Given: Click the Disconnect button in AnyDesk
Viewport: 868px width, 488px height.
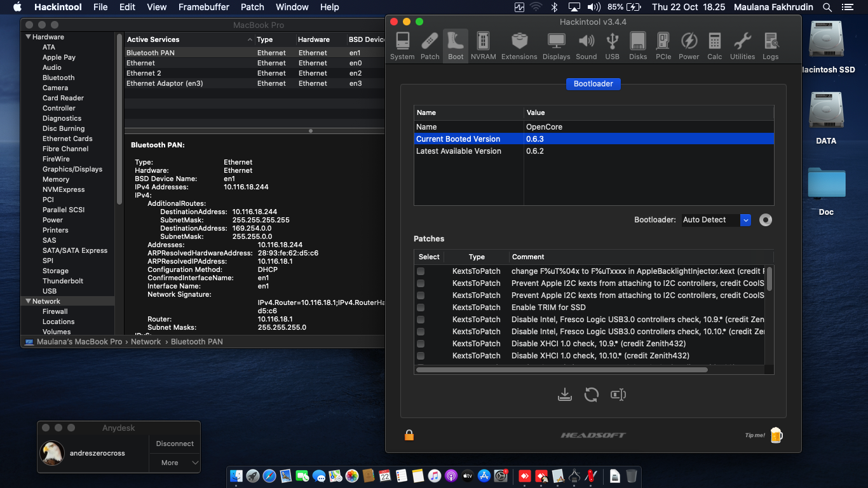Looking at the screenshot, I should tap(175, 444).
